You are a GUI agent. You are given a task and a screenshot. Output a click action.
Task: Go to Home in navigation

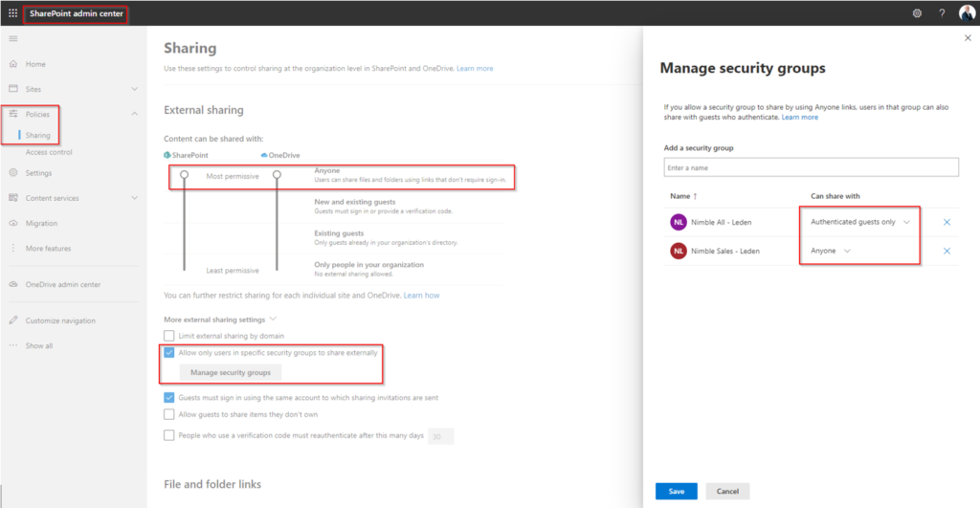(35, 64)
